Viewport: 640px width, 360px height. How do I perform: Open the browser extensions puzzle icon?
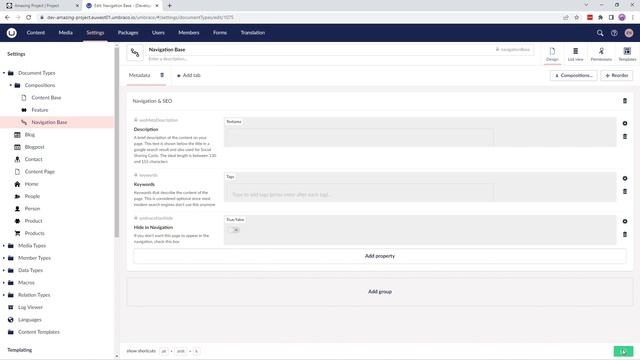(600, 18)
